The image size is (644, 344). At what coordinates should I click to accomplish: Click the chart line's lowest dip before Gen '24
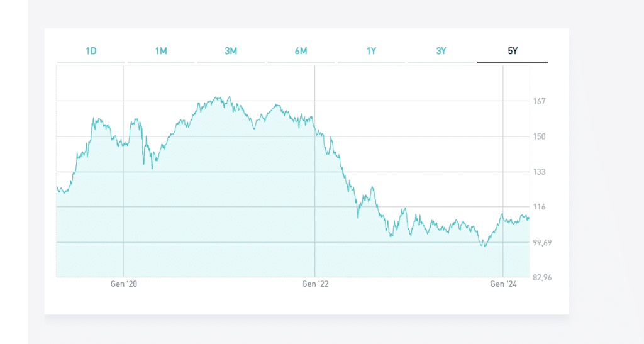pos(484,245)
